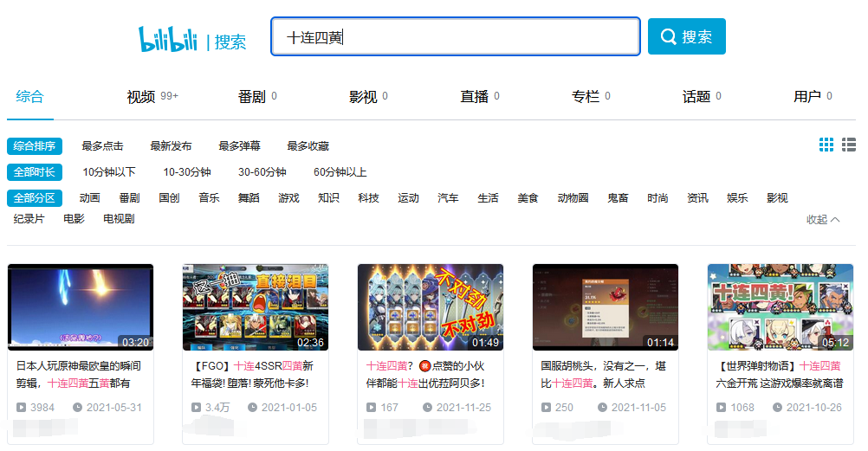868x451 pixels.
Task: Click the blue 搜索 search button
Action: tap(686, 36)
